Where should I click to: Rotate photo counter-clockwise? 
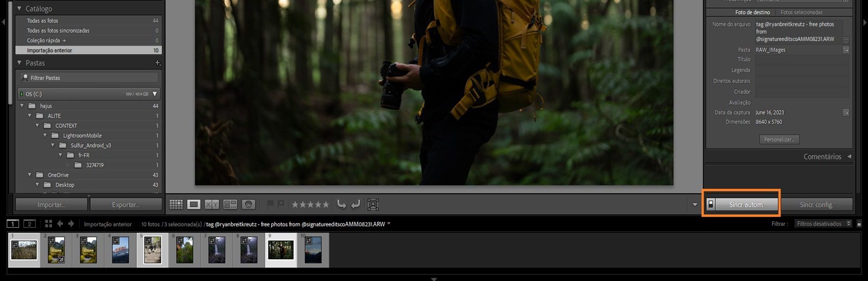click(x=341, y=205)
